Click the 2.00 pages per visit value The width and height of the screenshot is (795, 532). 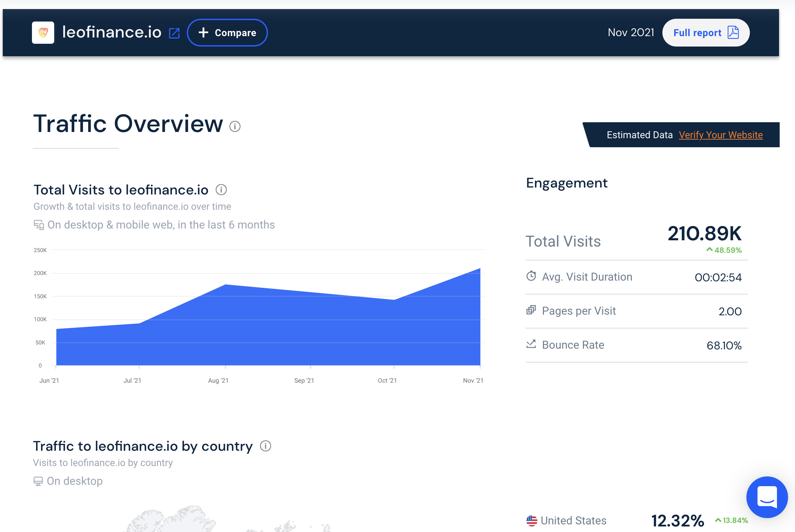tap(730, 311)
